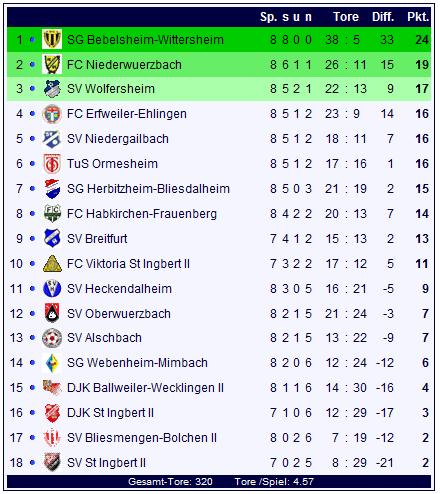
Task: Click the FC Viktoria St Ingbert II triangle logo
Action: pos(52,264)
